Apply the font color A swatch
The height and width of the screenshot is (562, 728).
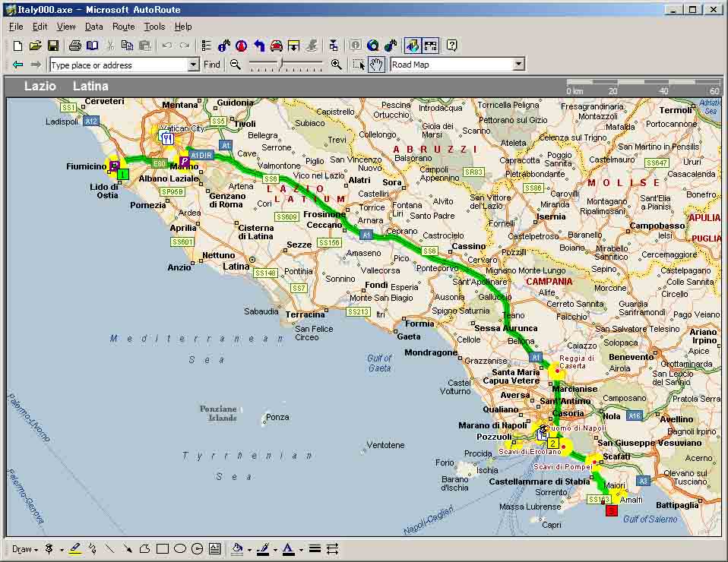[x=288, y=549]
